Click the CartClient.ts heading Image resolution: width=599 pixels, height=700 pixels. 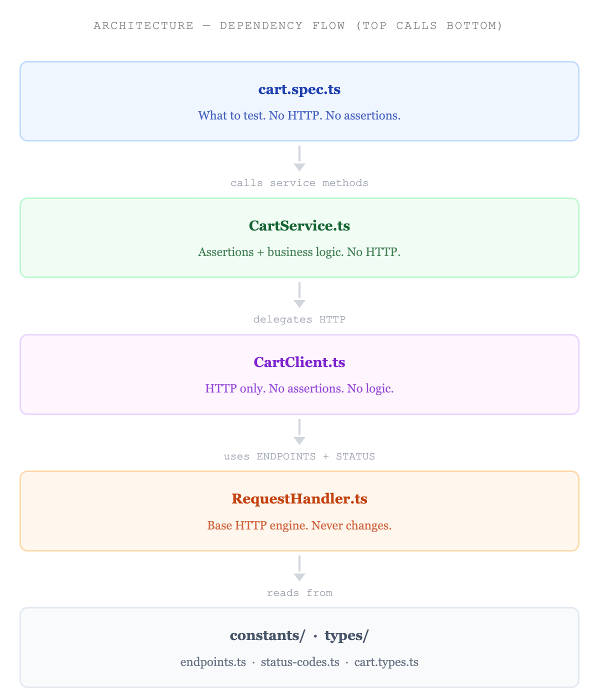299,362
